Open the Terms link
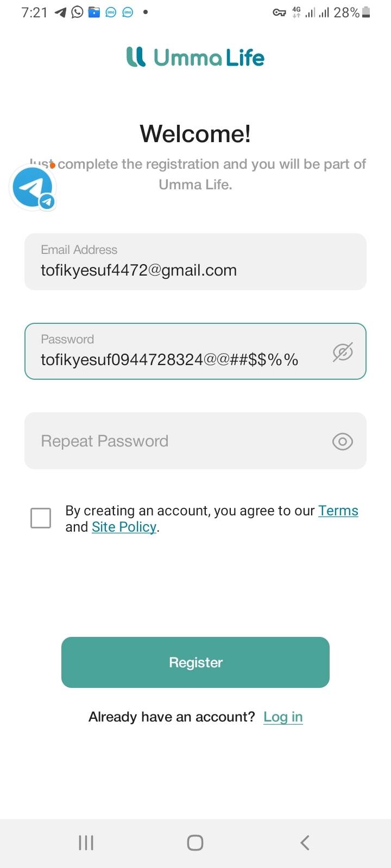Screen dimensions: 391x868 point(338,510)
